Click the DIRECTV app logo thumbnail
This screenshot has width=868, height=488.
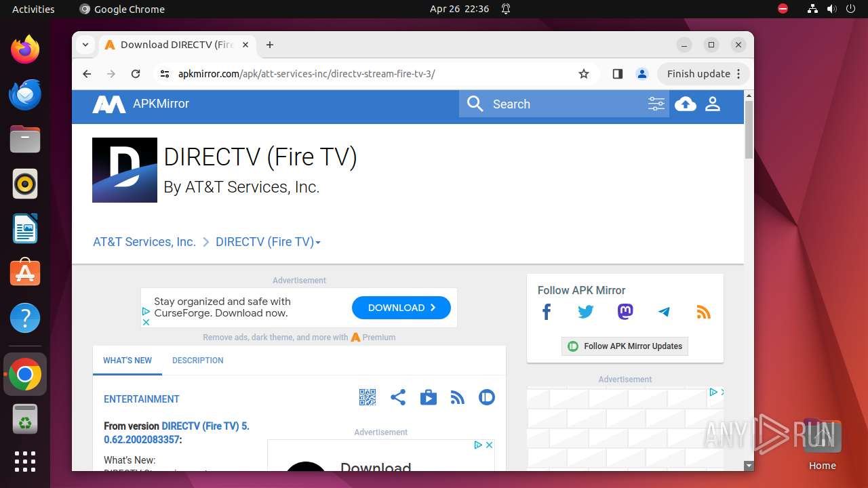[x=125, y=170]
